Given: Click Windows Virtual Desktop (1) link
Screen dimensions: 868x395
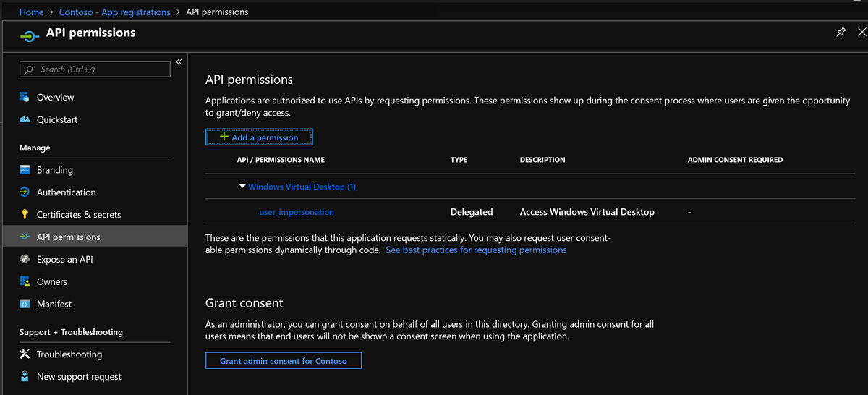Looking at the screenshot, I should 302,187.
